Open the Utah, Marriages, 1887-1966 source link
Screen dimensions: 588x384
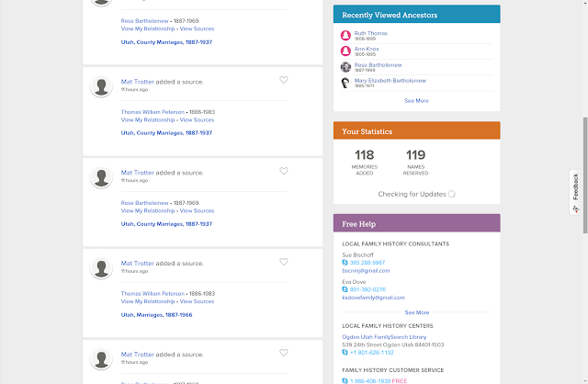coord(156,314)
